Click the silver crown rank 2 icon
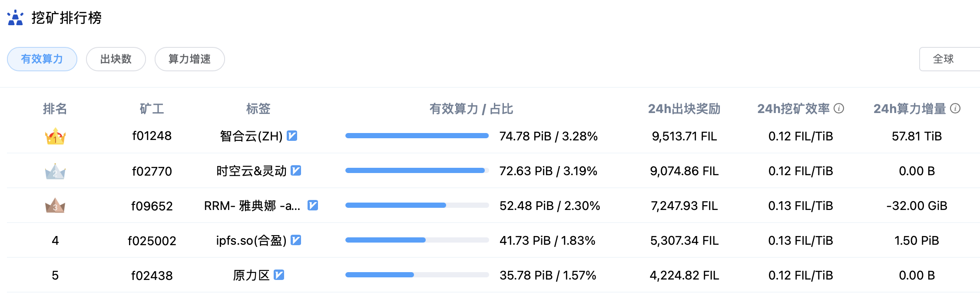 (x=55, y=171)
